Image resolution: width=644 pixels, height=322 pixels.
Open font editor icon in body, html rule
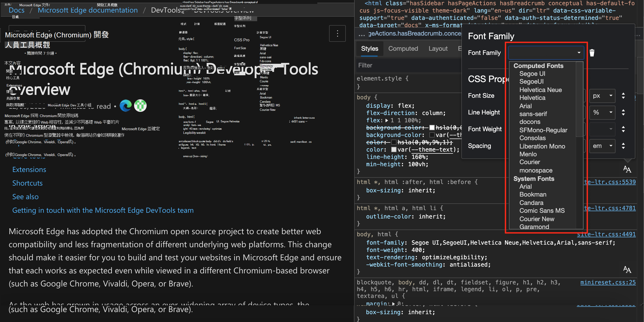[x=627, y=270]
